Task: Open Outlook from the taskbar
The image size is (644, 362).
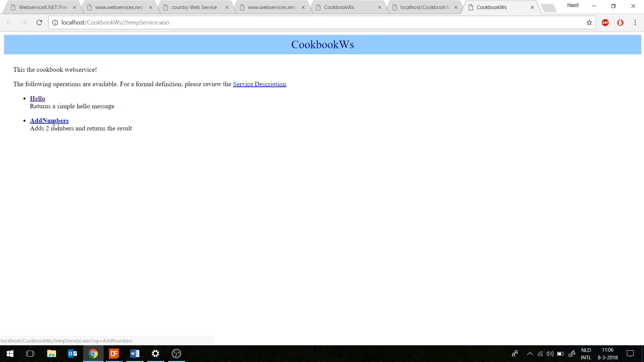Action: pos(72,354)
